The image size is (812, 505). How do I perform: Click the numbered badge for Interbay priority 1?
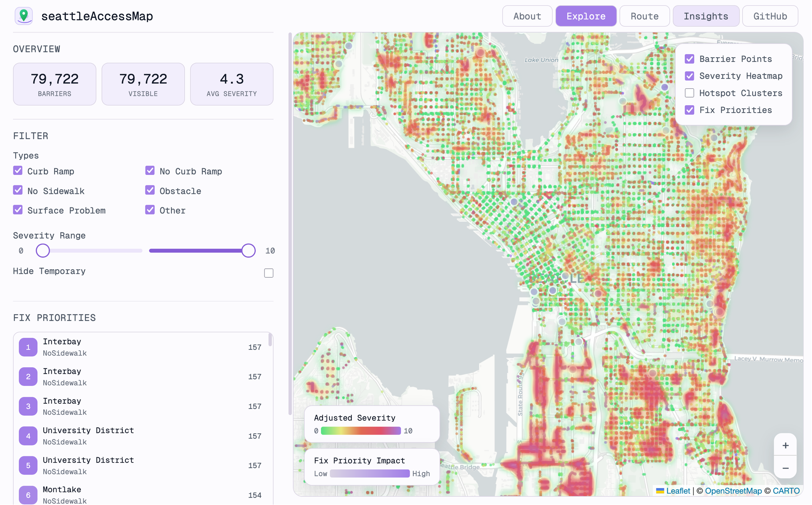pos(28,347)
